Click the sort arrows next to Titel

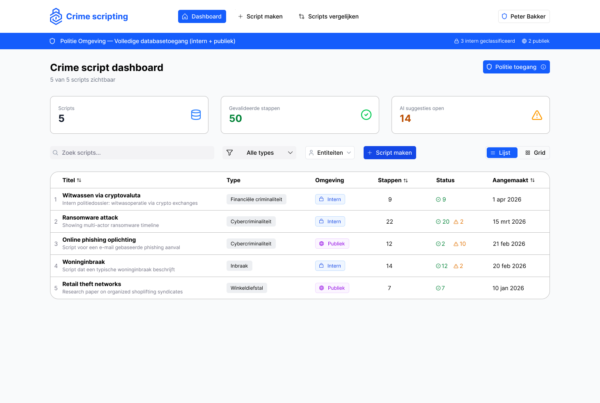click(x=79, y=180)
